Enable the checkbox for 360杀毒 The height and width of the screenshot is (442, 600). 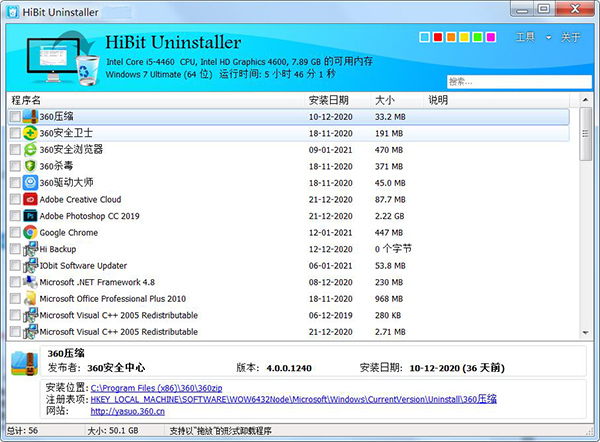pos(15,166)
